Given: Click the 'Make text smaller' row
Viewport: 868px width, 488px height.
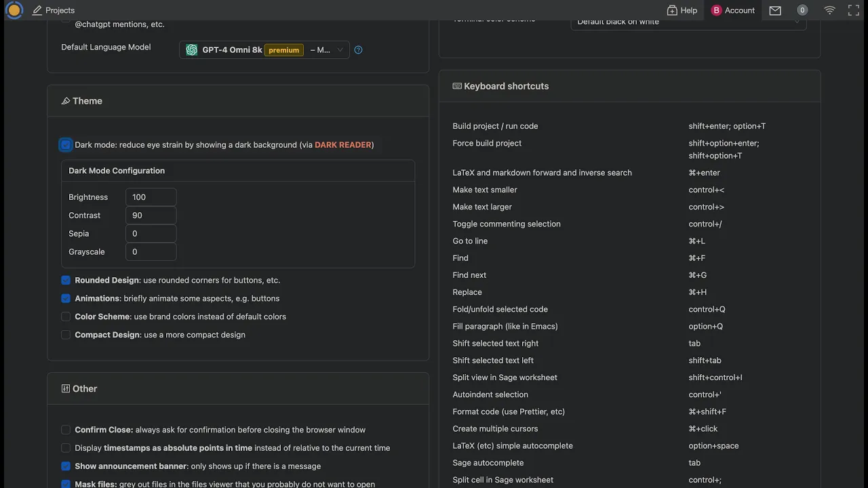Looking at the screenshot, I should (629, 190).
